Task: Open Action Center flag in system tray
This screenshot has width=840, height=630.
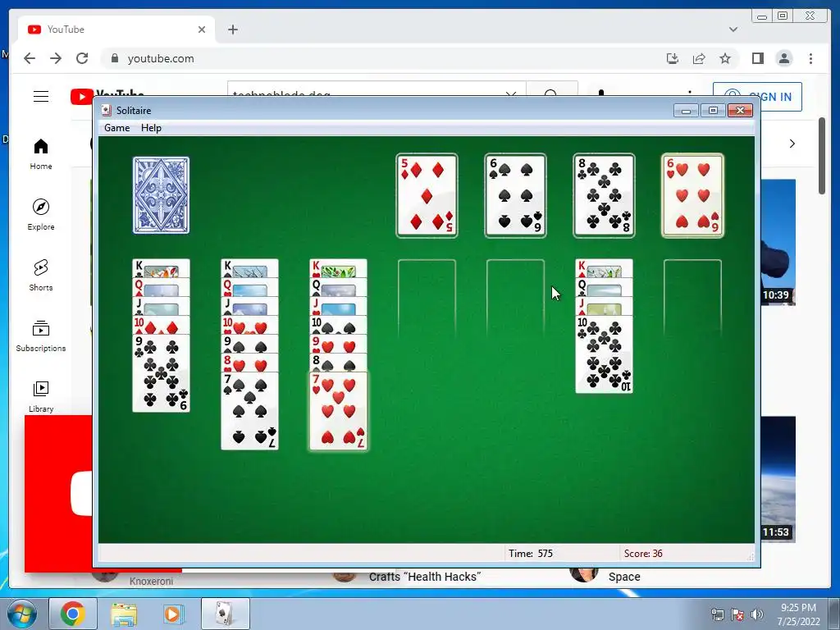Action: click(x=737, y=614)
